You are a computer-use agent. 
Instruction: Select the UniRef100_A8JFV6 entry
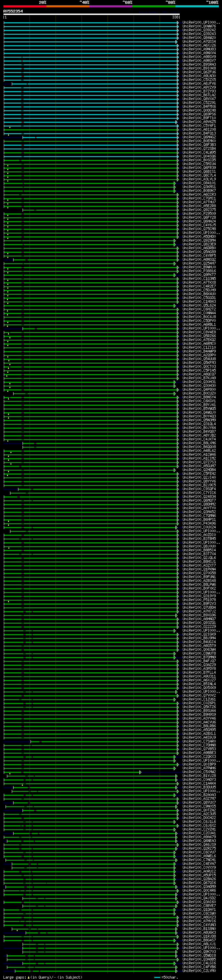[x=199, y=84]
